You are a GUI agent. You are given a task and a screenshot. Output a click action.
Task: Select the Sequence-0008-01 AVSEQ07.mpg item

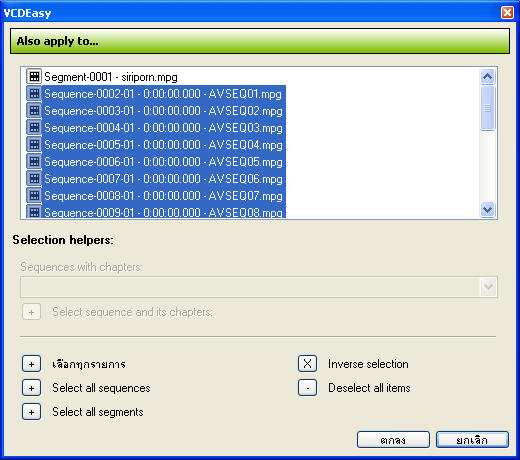[156, 196]
